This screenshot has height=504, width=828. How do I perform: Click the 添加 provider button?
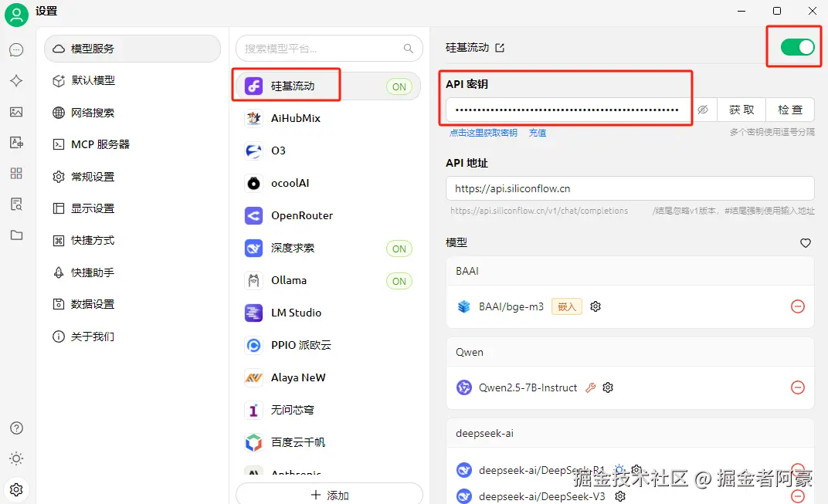point(329,495)
